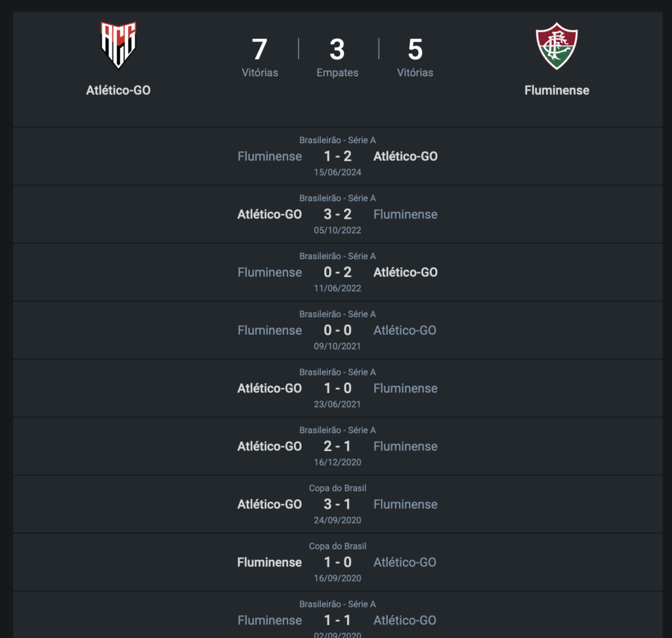
Task: Click the Fluminense club crest
Action: coord(556,46)
